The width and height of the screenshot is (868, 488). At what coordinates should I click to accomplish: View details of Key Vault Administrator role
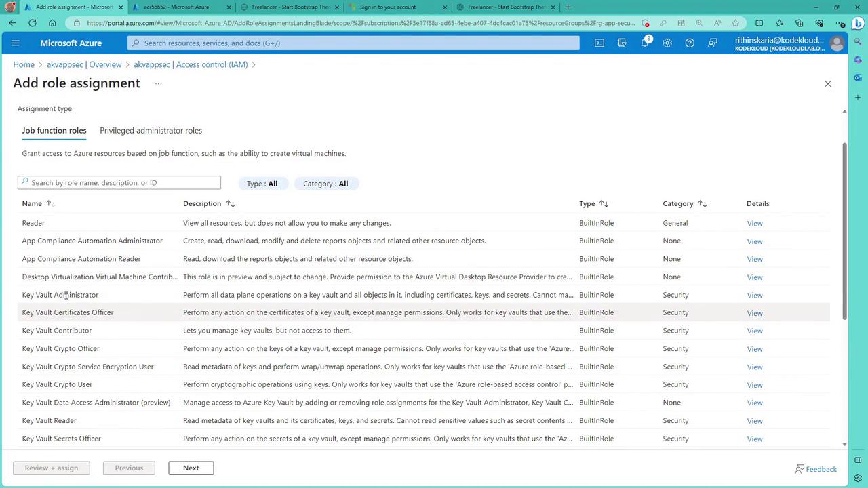pyautogui.click(x=755, y=295)
